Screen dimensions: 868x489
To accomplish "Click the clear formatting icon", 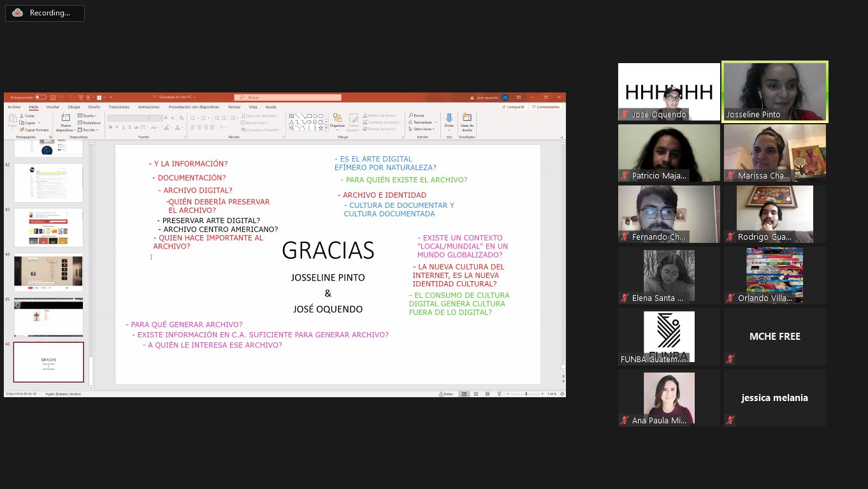I will [182, 118].
